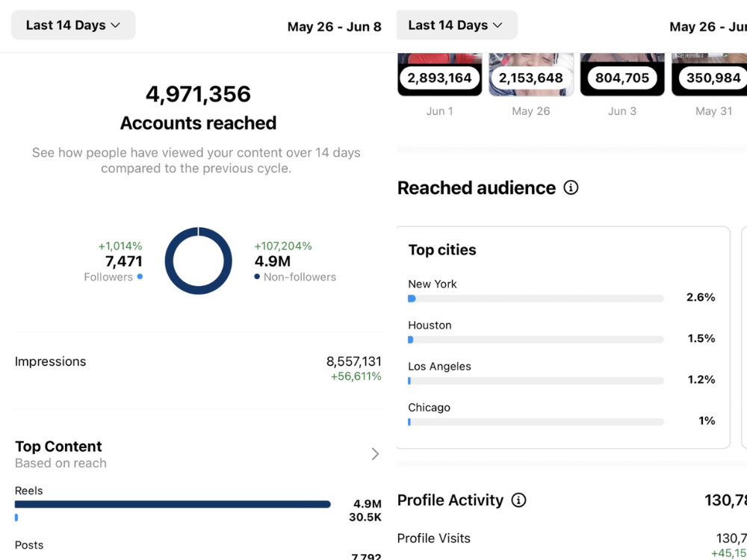
Task: Open the reel thumbnail with 2,893,164 views
Action: tap(440, 75)
